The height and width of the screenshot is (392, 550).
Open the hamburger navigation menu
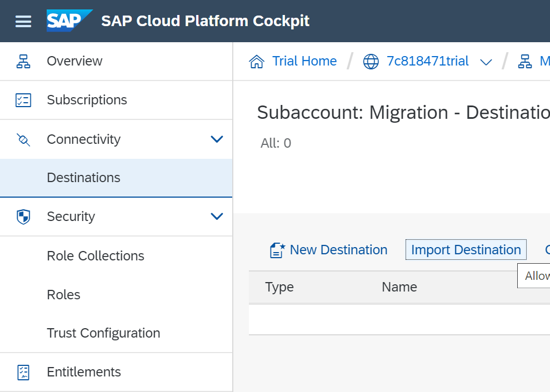23,22
